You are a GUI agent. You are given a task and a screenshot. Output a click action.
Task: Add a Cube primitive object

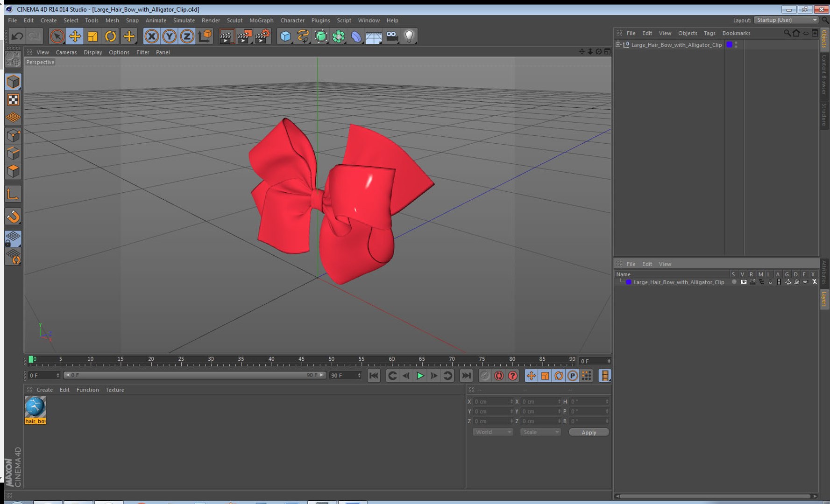285,36
